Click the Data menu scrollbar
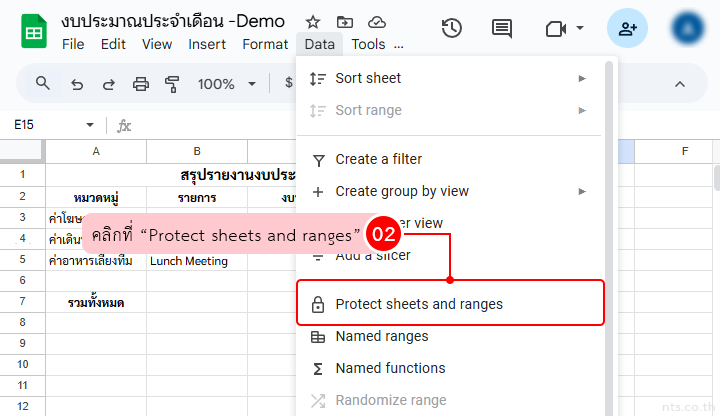Screen dimensions: 720x416 coord(609,239)
